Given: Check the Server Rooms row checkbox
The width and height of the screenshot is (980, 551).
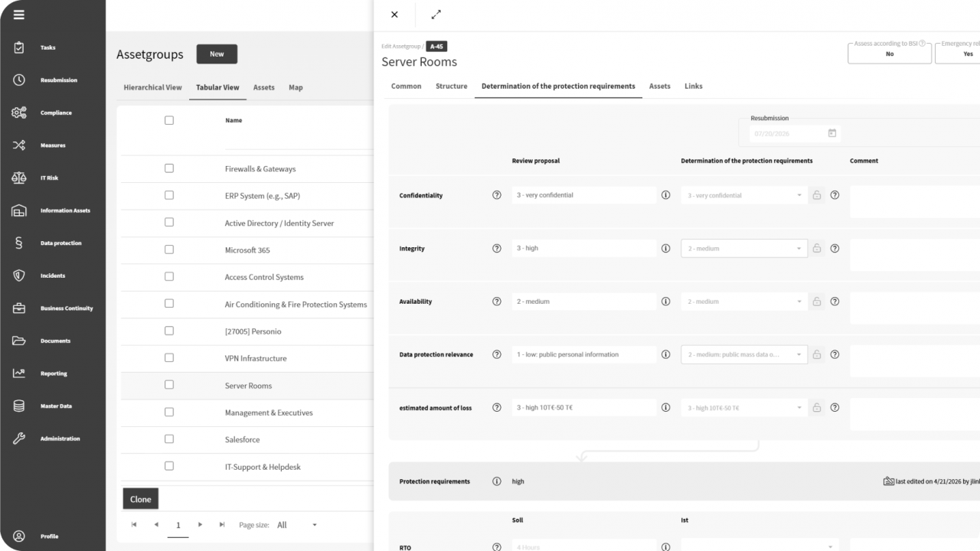Looking at the screenshot, I should pos(169,385).
